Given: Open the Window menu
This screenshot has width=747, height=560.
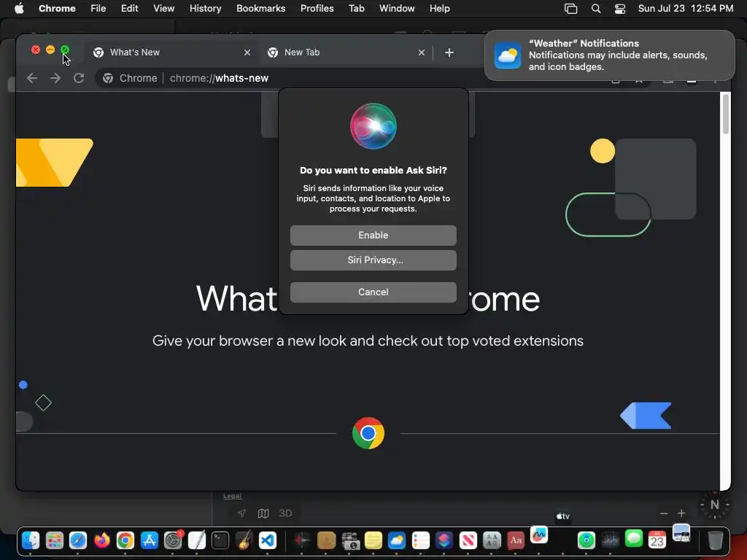Looking at the screenshot, I should [397, 9].
